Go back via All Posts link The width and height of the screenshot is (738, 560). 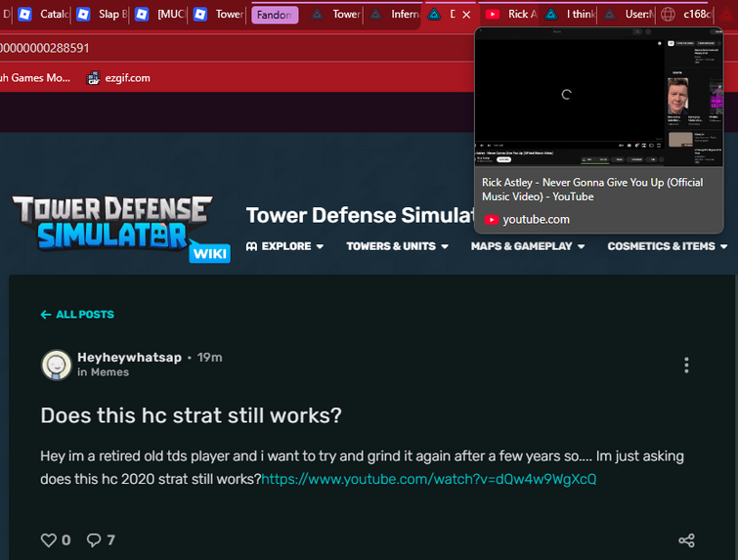pos(77,315)
